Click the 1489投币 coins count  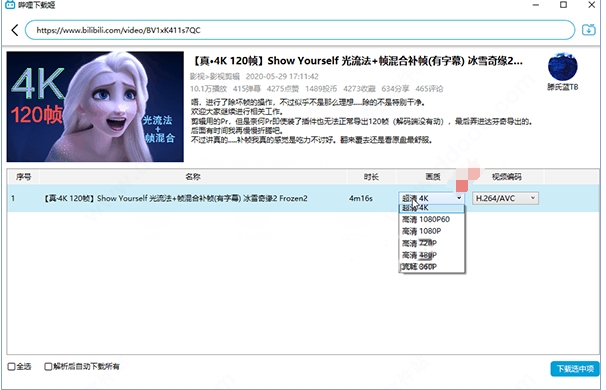[321, 89]
